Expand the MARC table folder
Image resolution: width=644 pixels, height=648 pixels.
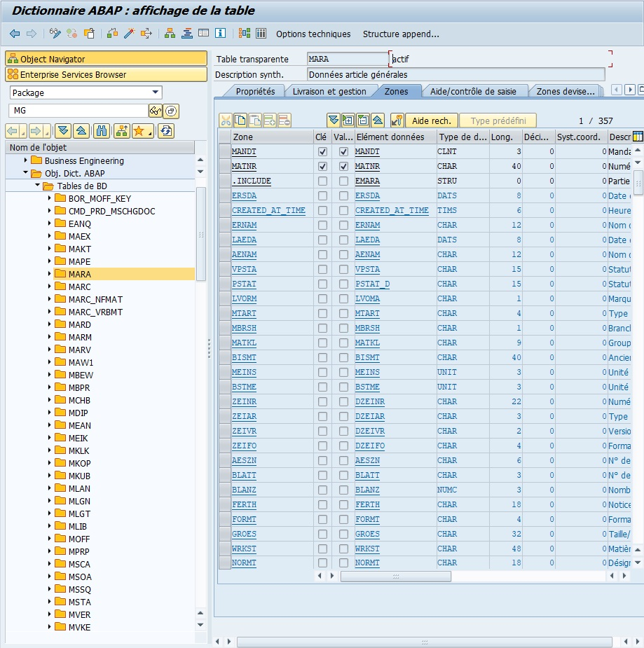point(50,287)
